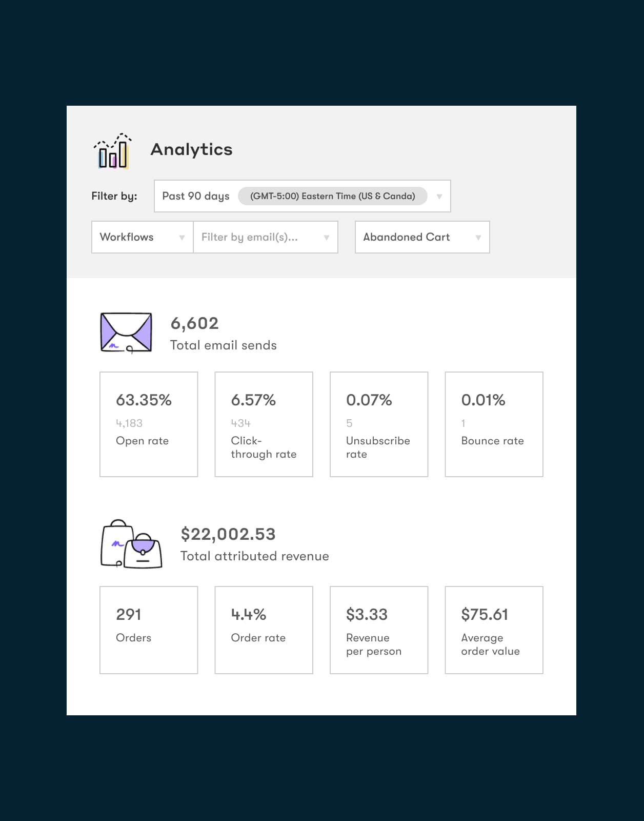This screenshot has width=644, height=821.
Task: Open the Past 90 days date filter
Action: click(x=196, y=196)
